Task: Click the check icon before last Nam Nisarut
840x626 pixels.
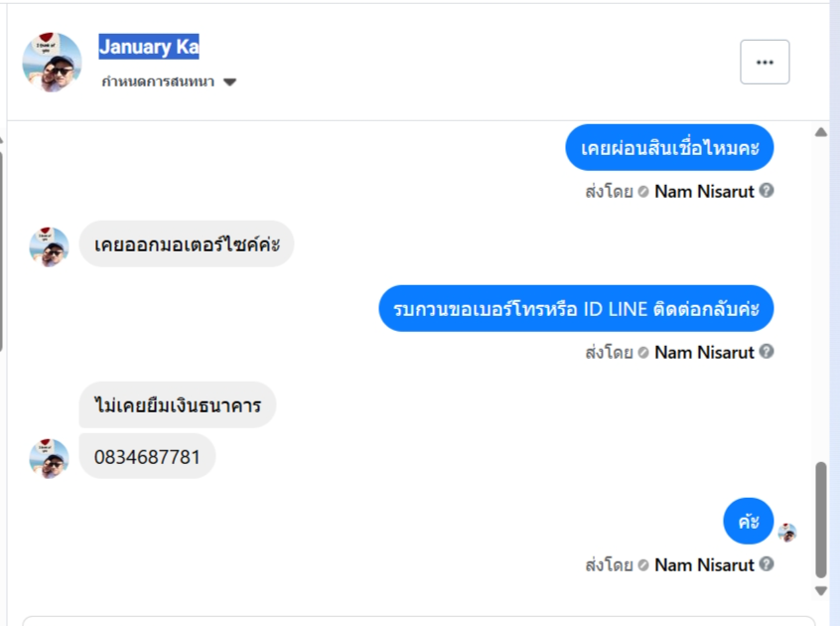Action: pos(643,565)
